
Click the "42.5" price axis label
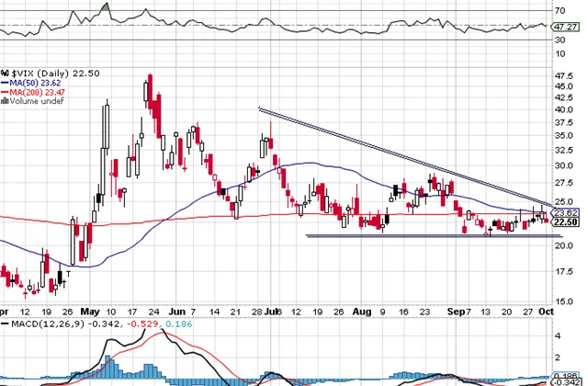tap(564, 98)
